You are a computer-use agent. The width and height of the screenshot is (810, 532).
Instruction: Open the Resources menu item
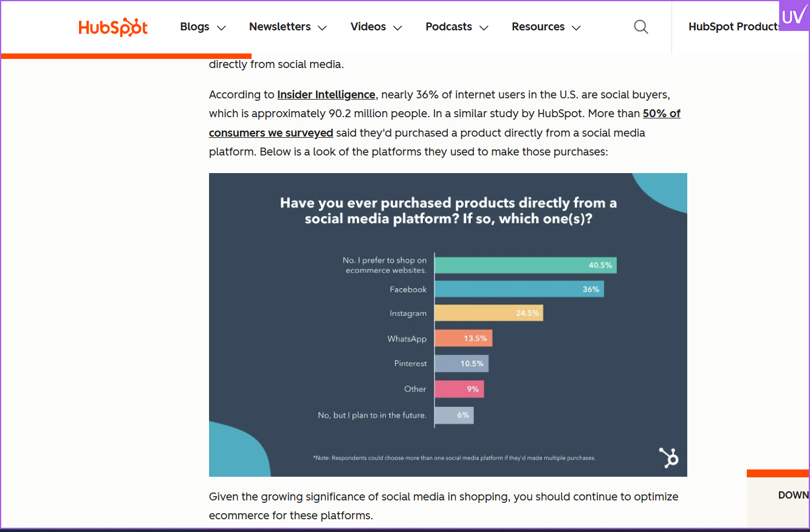(x=538, y=27)
